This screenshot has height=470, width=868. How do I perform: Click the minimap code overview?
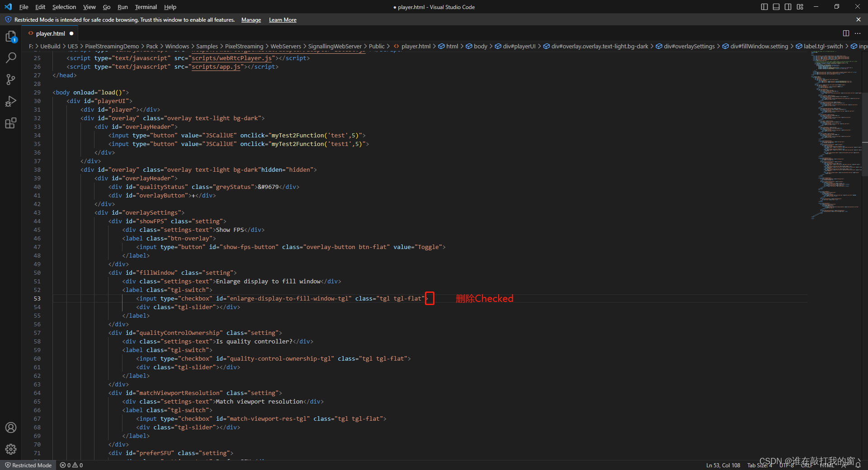click(x=834, y=136)
